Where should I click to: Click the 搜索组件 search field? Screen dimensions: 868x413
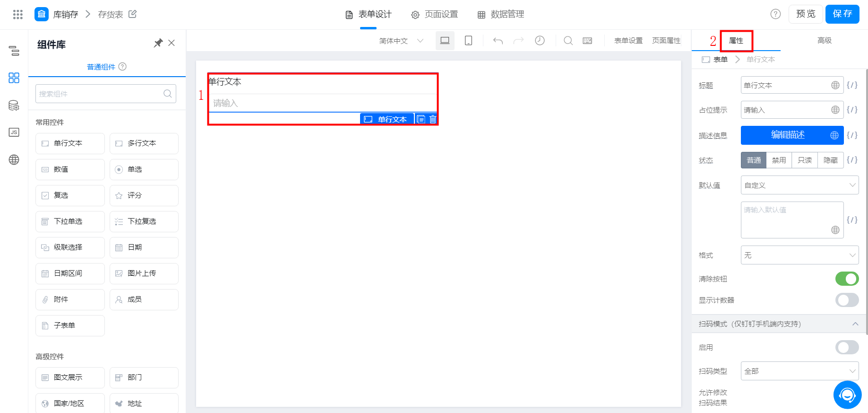point(106,94)
